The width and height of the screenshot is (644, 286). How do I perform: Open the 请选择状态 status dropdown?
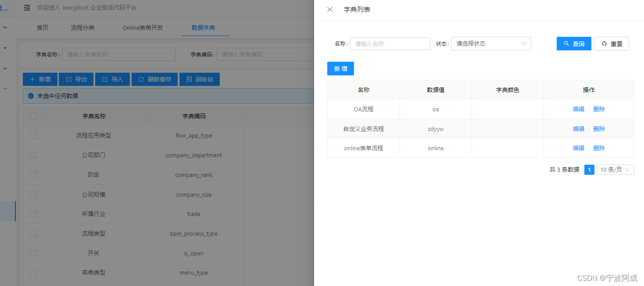[491, 43]
